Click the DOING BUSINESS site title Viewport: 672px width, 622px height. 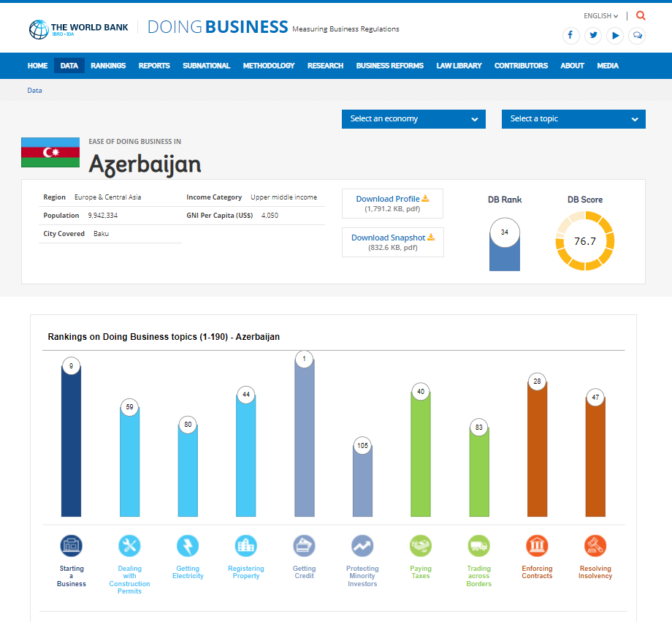[x=218, y=27]
